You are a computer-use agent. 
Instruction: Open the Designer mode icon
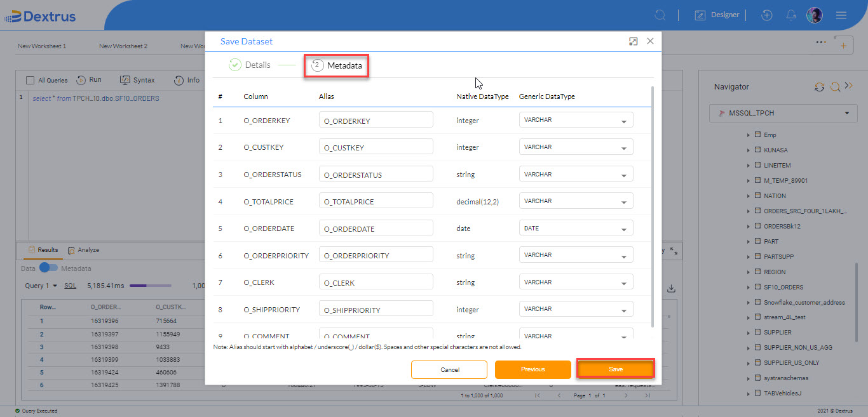(x=701, y=15)
